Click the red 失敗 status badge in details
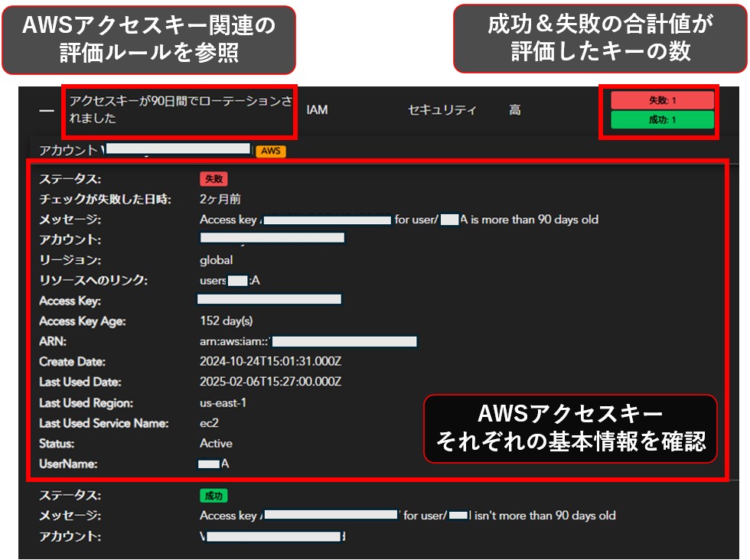 coord(214,179)
